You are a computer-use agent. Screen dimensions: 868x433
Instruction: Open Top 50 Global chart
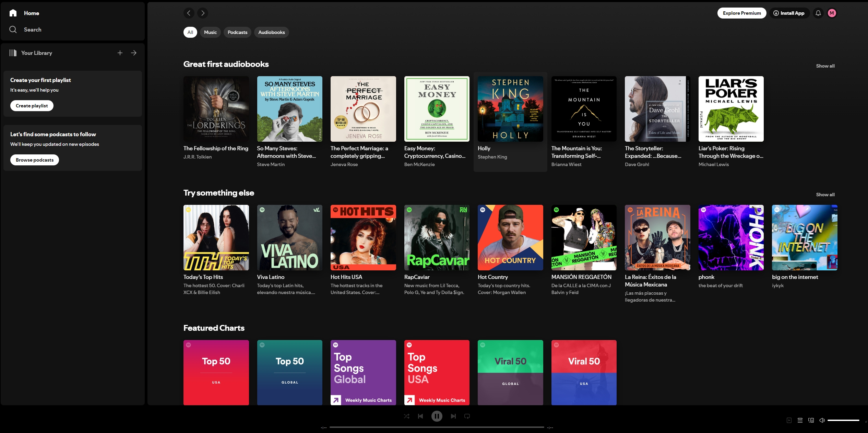point(290,373)
